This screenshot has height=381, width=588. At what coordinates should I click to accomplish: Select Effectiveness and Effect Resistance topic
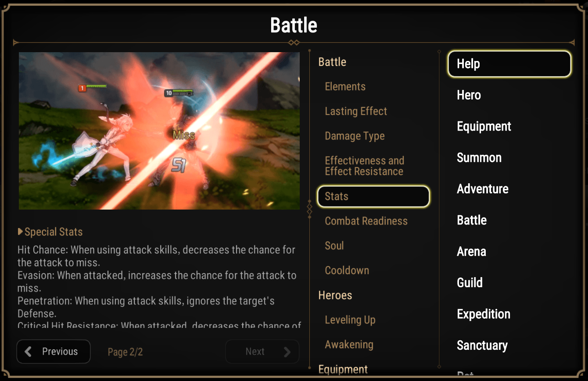coord(364,166)
